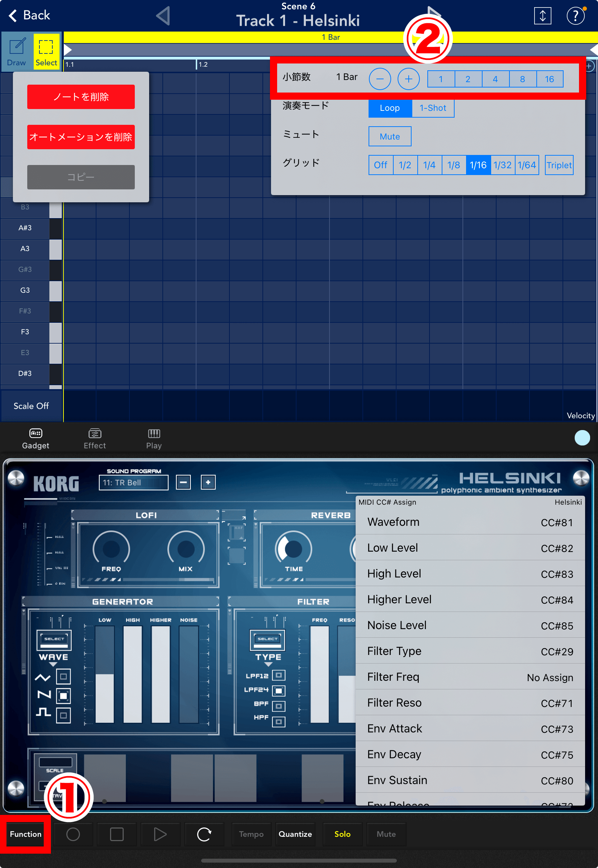Open the Velocity parameter selector
Image resolution: width=598 pixels, height=868 pixels.
[580, 415]
